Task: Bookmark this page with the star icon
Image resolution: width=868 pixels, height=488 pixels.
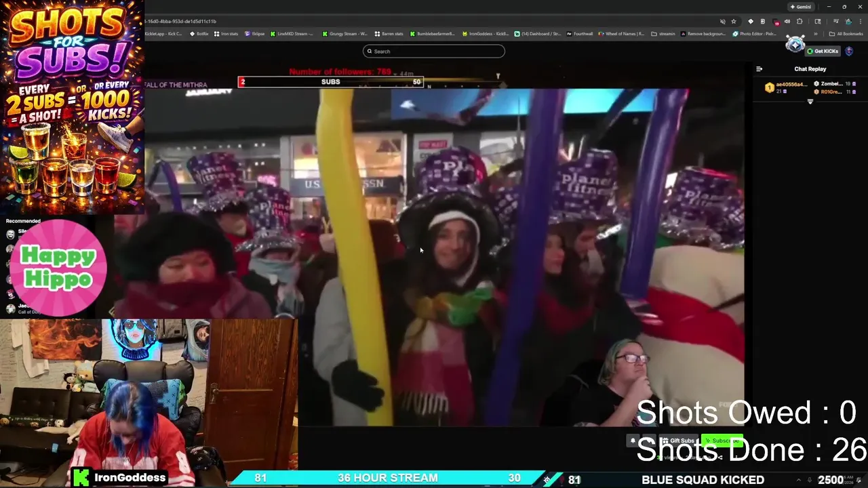Action: pos(734,22)
